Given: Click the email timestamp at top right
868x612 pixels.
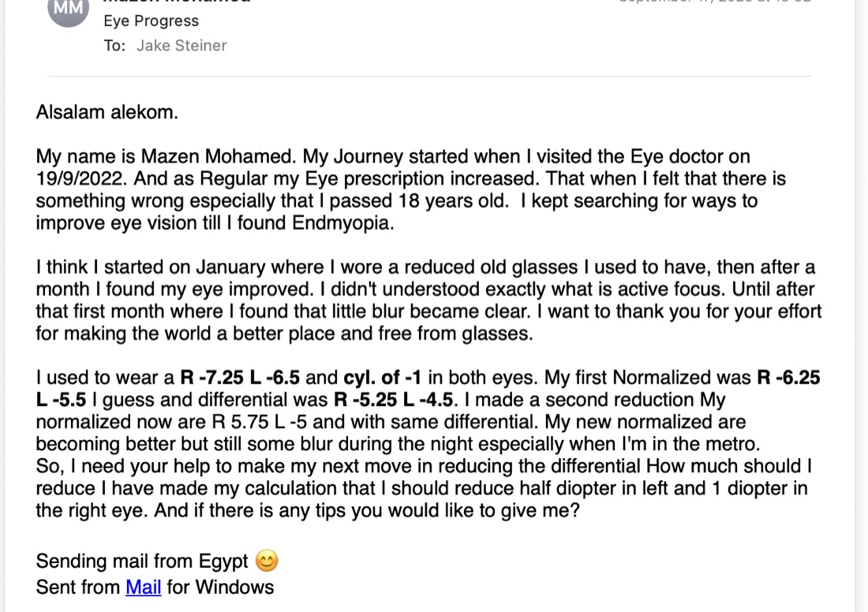Looking at the screenshot, I should pos(715,2).
